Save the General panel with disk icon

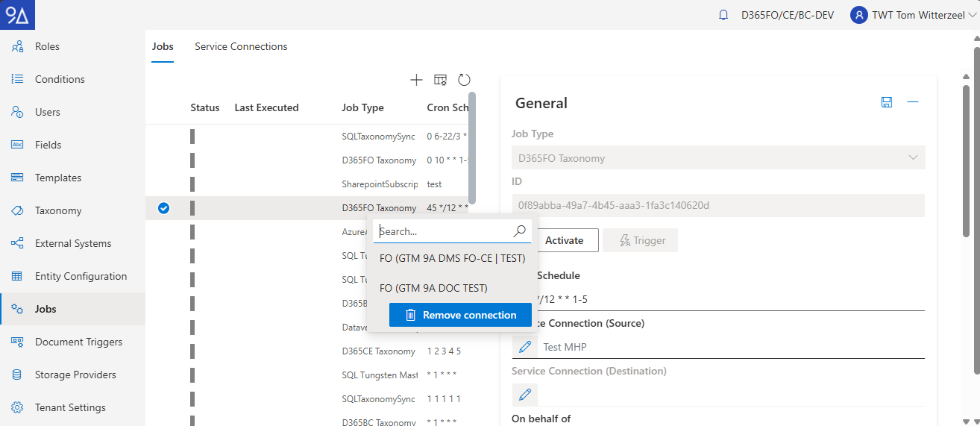coord(887,102)
